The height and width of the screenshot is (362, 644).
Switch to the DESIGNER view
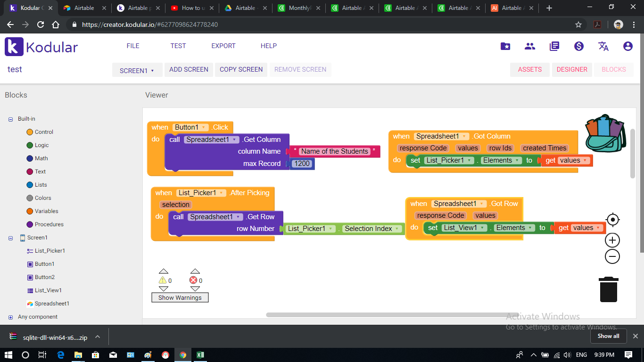tap(572, 69)
